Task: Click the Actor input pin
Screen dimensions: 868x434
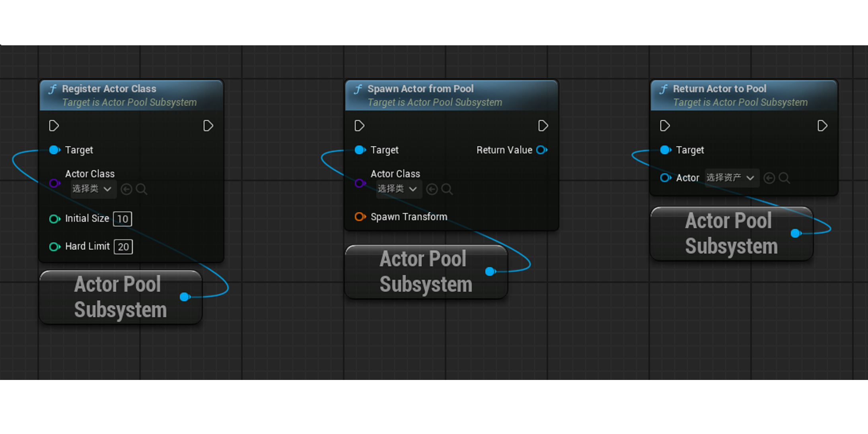Action: tap(666, 178)
